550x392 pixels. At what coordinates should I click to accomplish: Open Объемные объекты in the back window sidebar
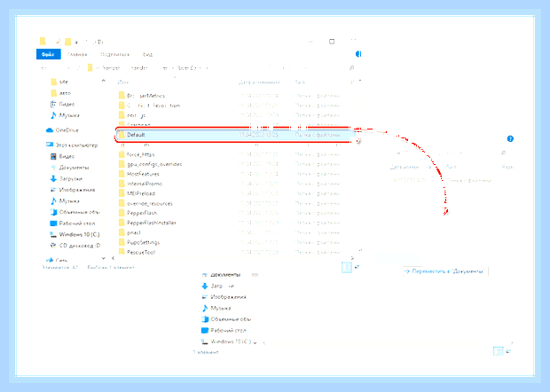226,319
